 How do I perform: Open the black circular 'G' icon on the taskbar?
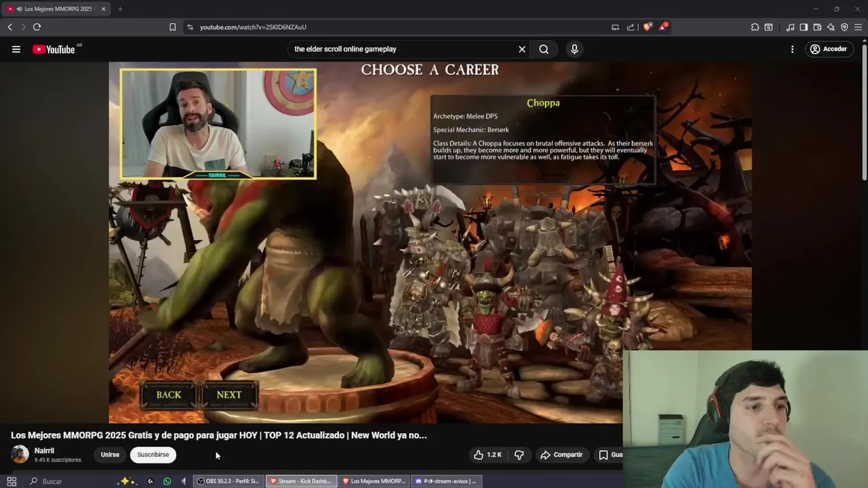151,481
